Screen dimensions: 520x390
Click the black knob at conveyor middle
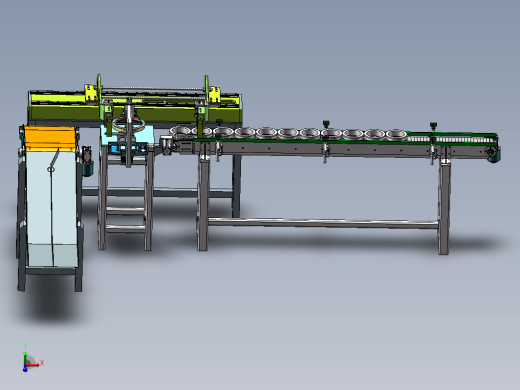tap(326, 124)
